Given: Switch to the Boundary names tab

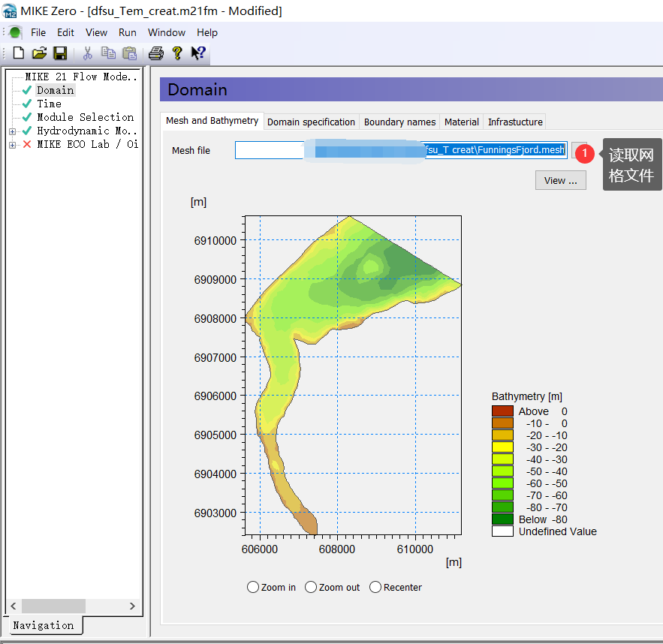Looking at the screenshot, I should [399, 122].
